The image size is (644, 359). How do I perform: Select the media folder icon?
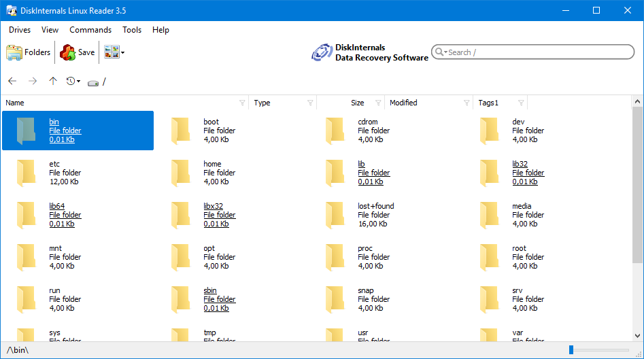coord(489,216)
